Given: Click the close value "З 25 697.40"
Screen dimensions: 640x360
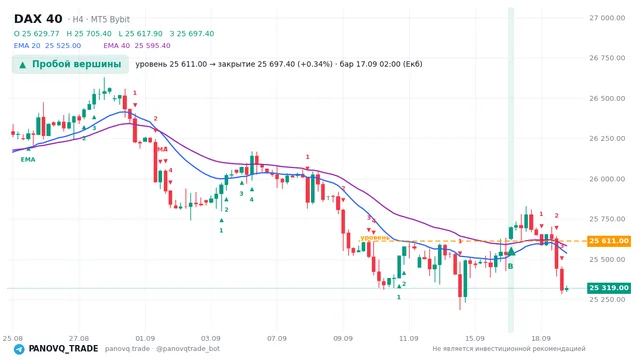Looking at the screenshot, I should [x=192, y=33].
